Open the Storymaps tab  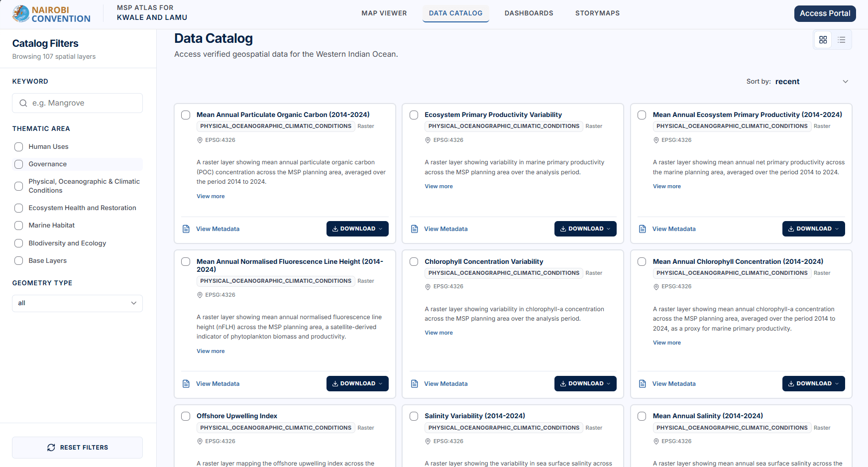point(598,13)
